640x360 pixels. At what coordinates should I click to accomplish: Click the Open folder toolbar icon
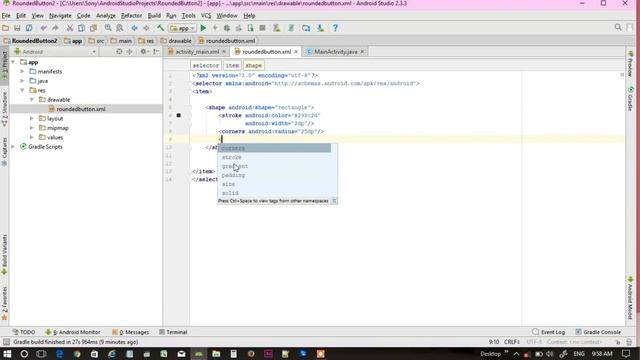(x=5, y=28)
